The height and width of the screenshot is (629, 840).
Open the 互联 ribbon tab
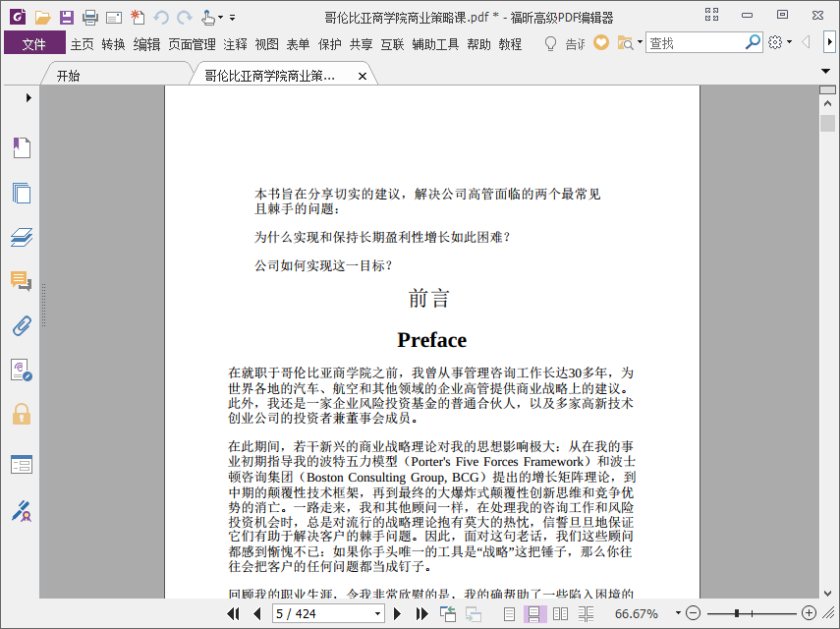click(x=392, y=44)
